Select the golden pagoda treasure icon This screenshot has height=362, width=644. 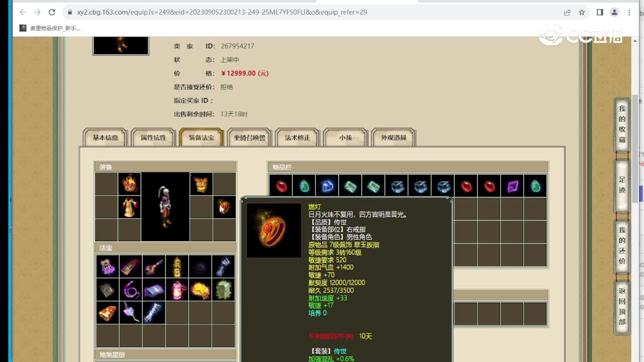177,266
